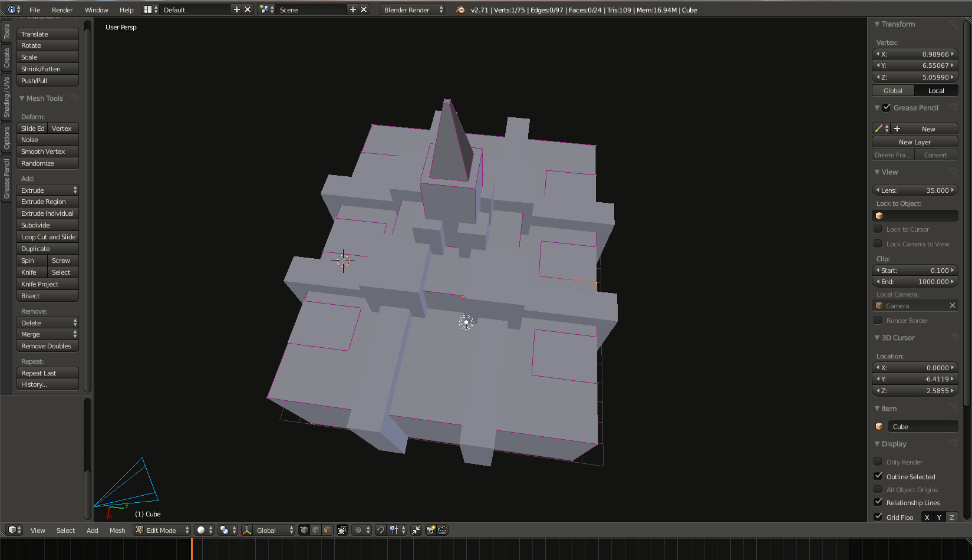
Task: Enable the Lock to Cursor checkbox
Action: pos(878,229)
